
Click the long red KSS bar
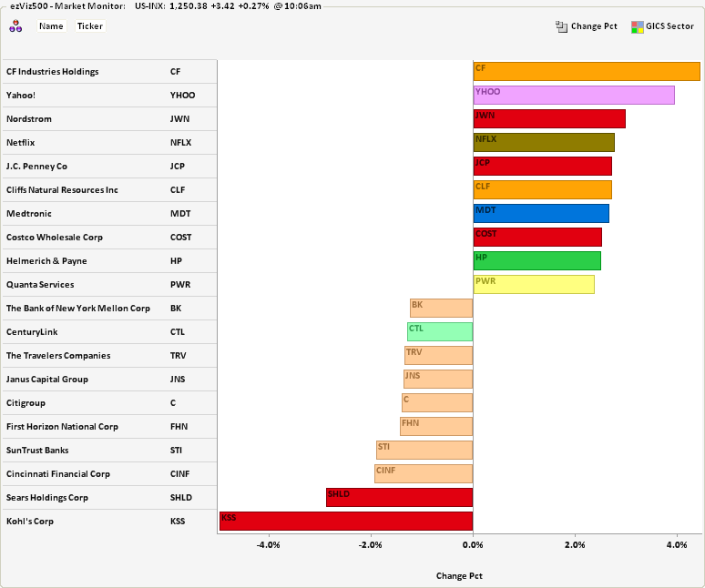(x=346, y=521)
